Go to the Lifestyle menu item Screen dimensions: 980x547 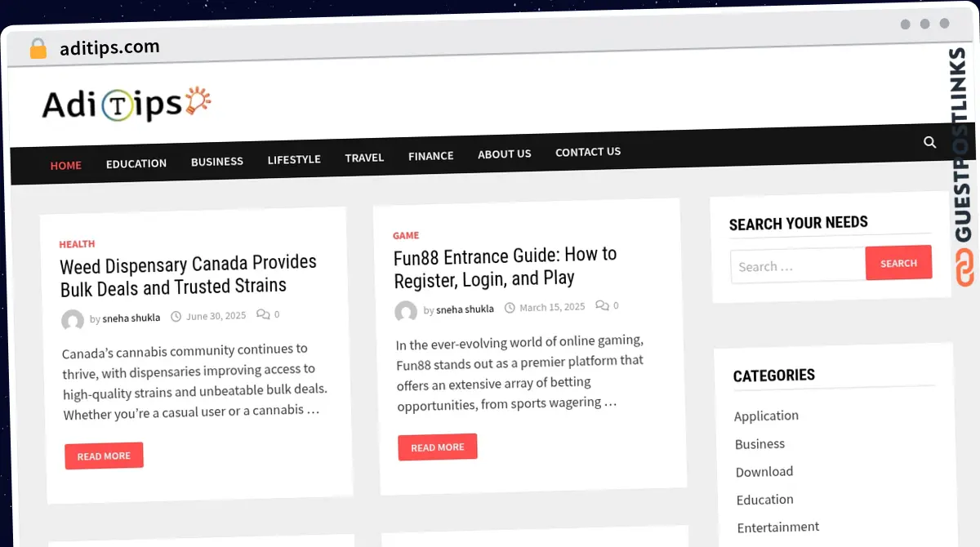tap(294, 159)
